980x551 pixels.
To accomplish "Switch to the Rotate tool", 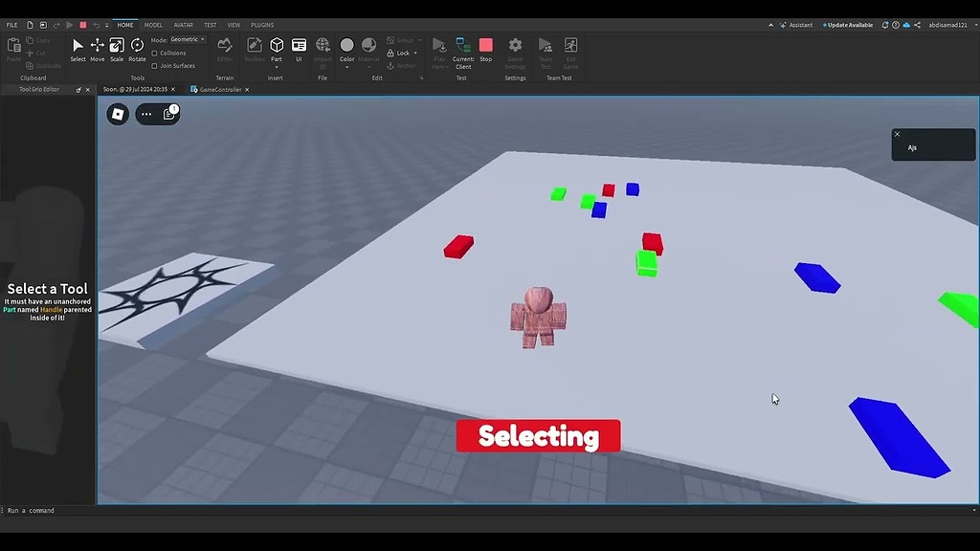I will pos(136,45).
